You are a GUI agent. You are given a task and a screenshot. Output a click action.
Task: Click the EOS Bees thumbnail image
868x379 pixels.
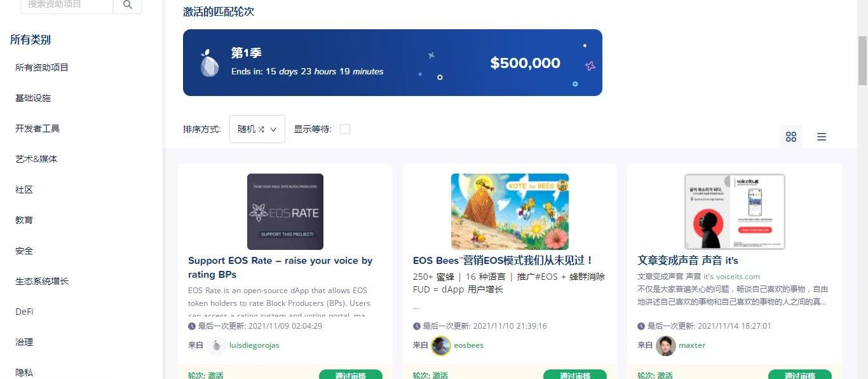[x=510, y=212]
